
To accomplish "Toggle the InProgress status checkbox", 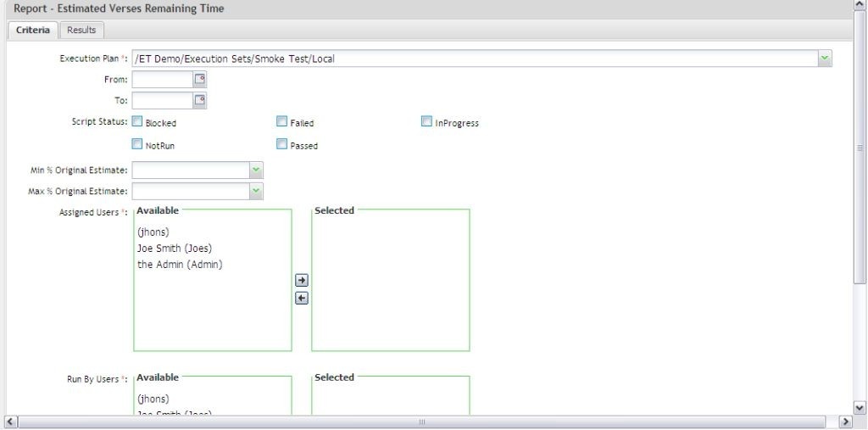I will pyautogui.click(x=426, y=122).
